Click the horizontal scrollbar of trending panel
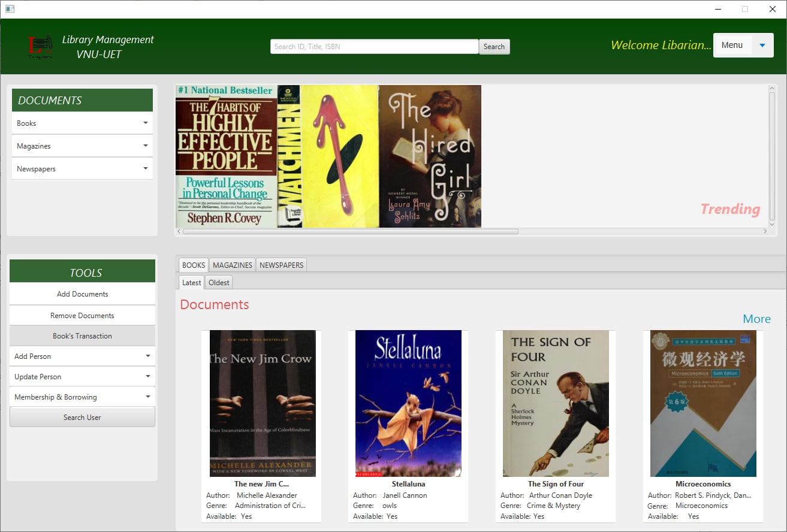The height and width of the screenshot is (532, 787). 351,231
